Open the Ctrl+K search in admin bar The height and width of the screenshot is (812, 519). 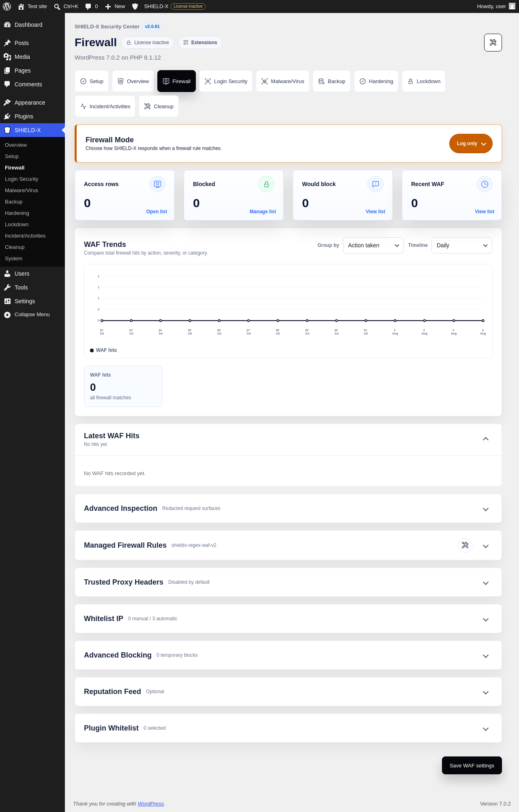pos(66,6)
